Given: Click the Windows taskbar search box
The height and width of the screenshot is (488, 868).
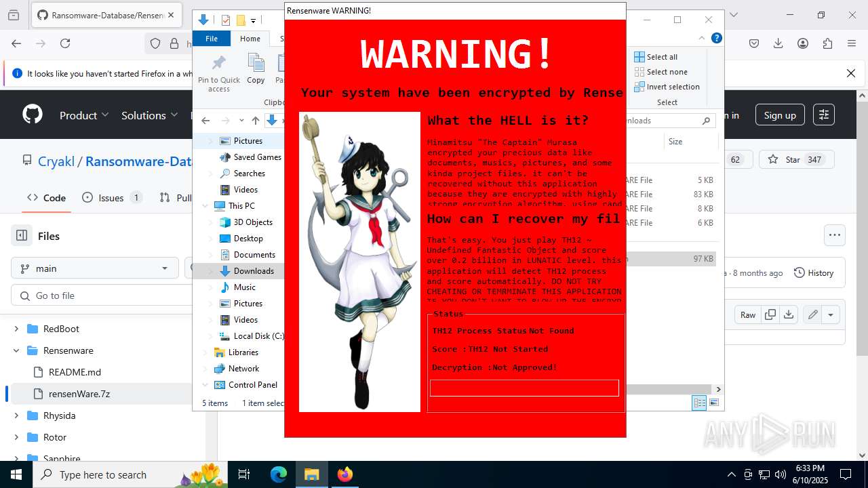Looking at the screenshot, I should 131,474.
